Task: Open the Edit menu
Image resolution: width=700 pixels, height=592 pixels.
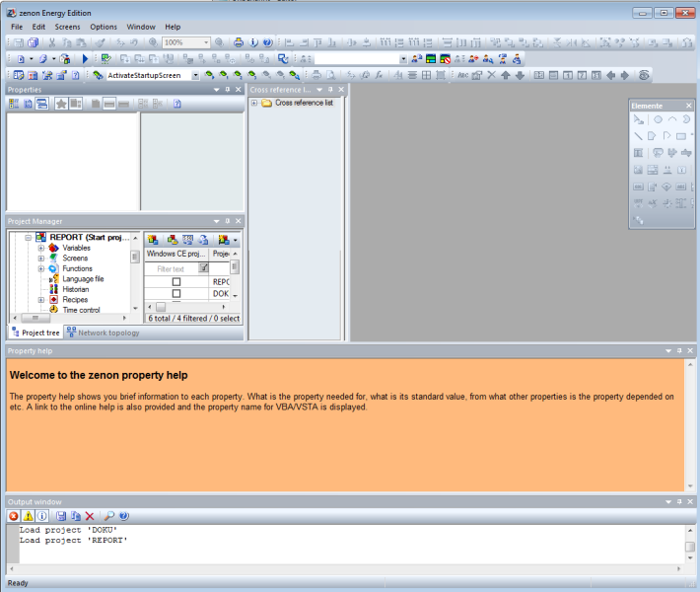Action: tap(38, 27)
